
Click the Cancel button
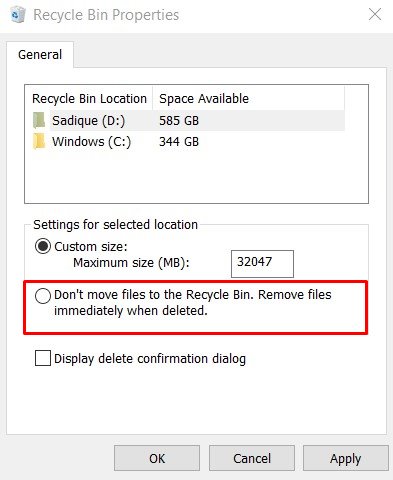252,458
